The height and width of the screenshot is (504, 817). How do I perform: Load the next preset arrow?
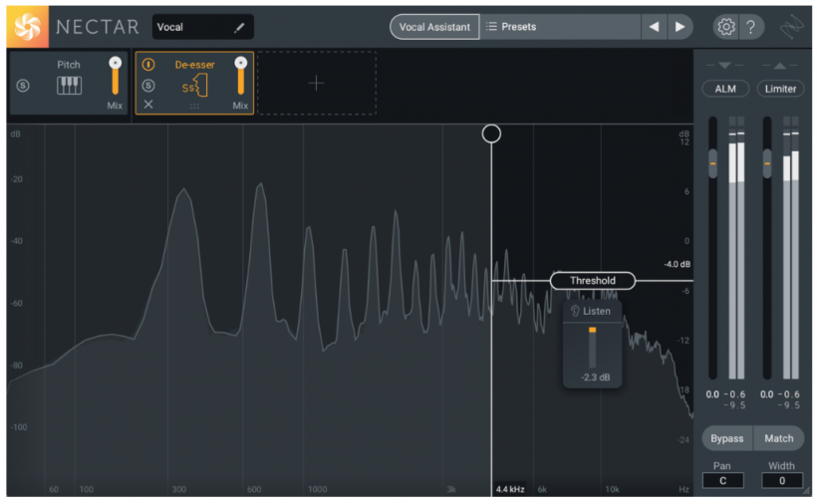click(680, 27)
